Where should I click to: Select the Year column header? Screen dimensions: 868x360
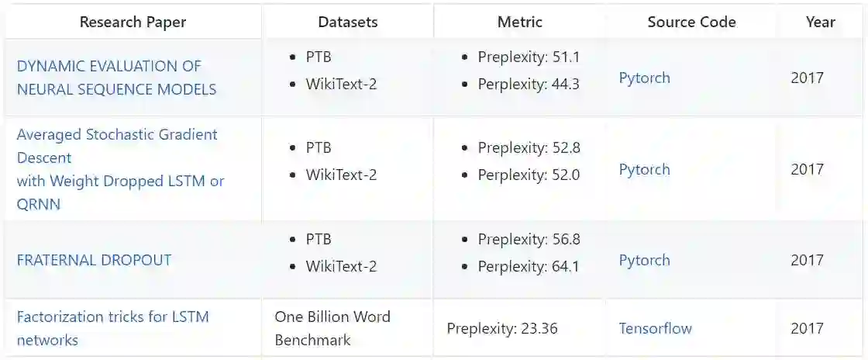click(x=820, y=22)
